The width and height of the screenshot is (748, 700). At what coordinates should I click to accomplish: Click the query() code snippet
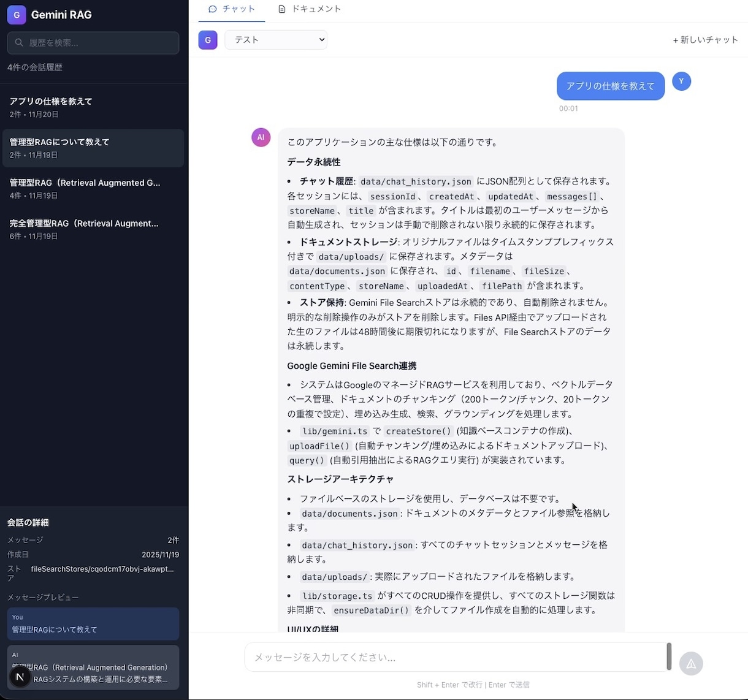(x=307, y=460)
